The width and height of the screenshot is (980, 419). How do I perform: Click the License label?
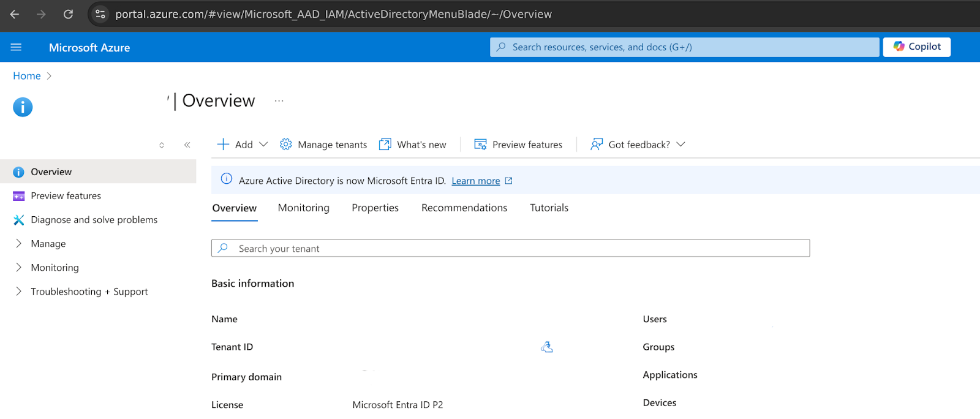coord(227,405)
